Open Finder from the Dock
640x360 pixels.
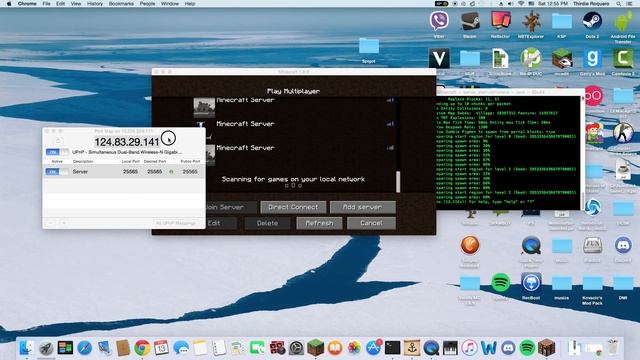pyautogui.click(x=27, y=348)
